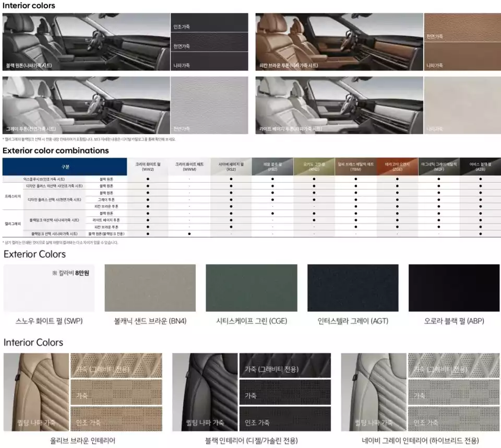The image size is (501, 448).
Task: Pick the black 인조 가죽 swatch
Action: 285,419
